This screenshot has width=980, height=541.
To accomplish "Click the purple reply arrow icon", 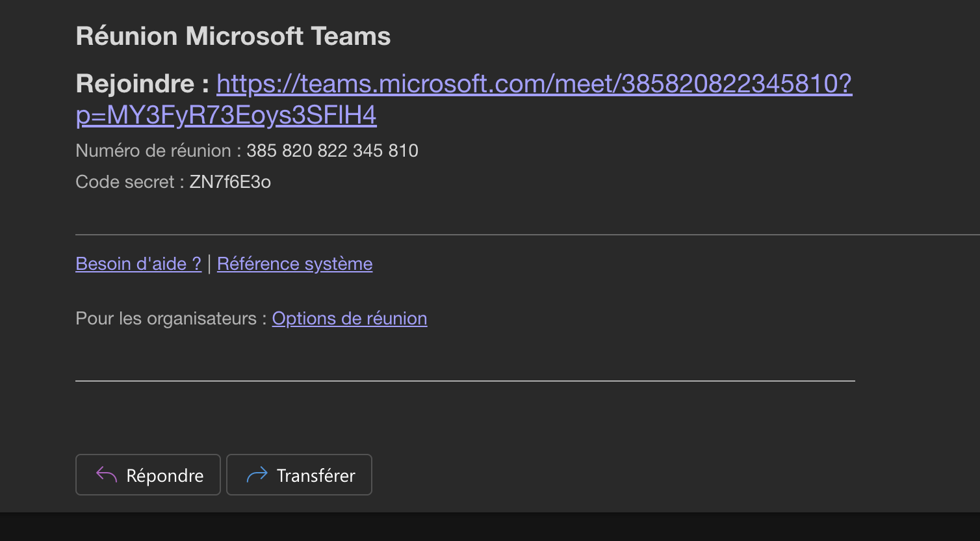I will point(107,475).
